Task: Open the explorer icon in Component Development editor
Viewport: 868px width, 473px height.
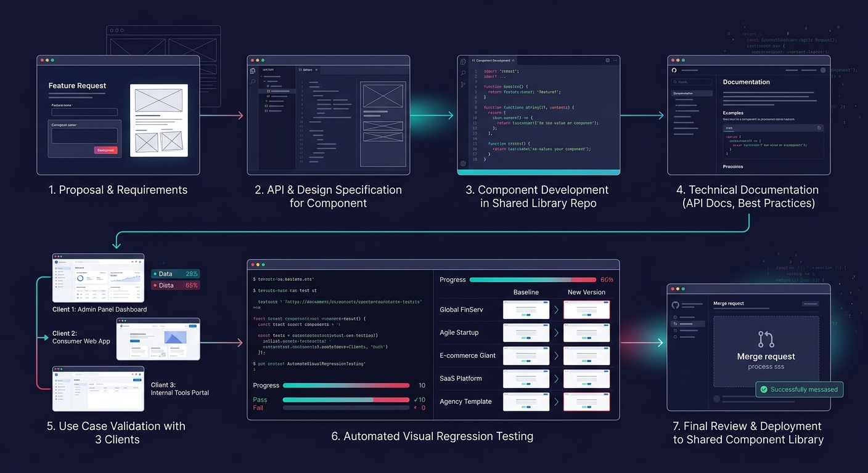Action: [463, 61]
